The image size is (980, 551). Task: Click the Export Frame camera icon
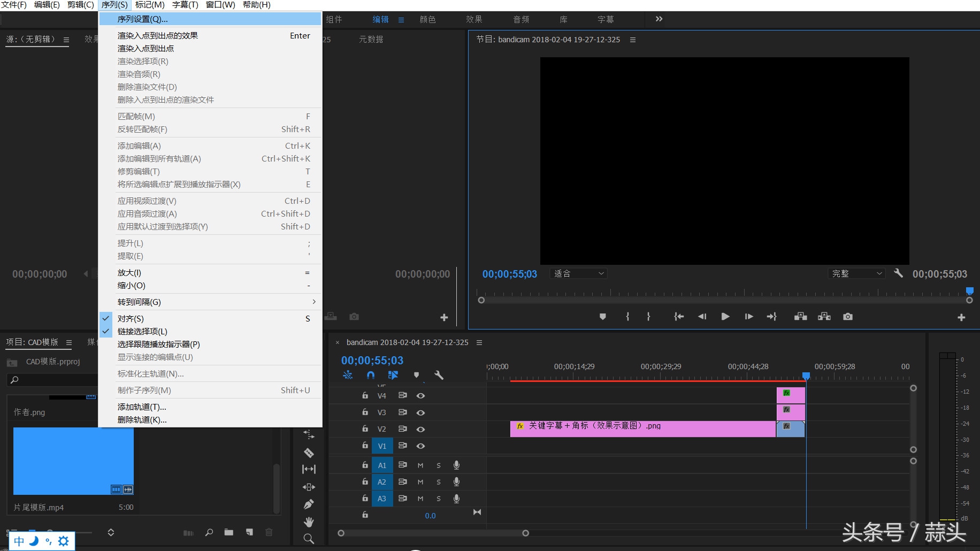click(848, 317)
